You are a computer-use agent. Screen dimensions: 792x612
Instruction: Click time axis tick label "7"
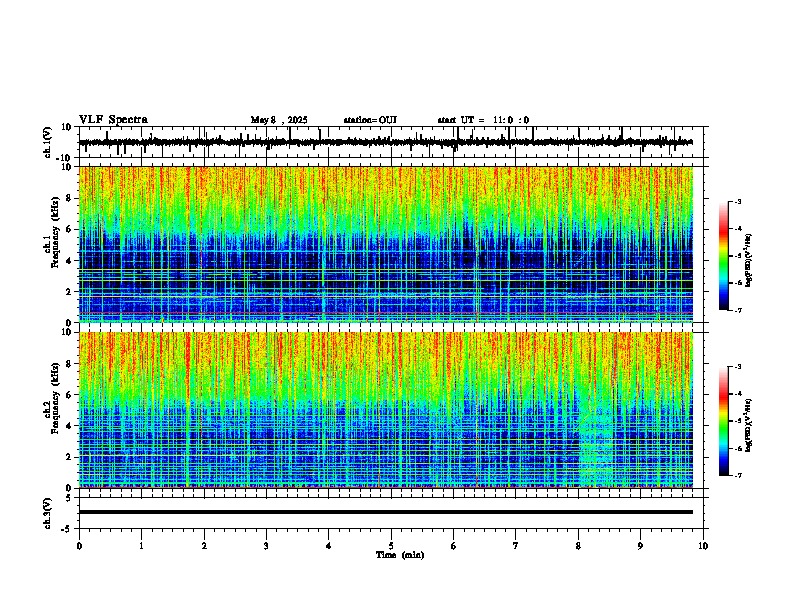pyautogui.click(x=516, y=546)
